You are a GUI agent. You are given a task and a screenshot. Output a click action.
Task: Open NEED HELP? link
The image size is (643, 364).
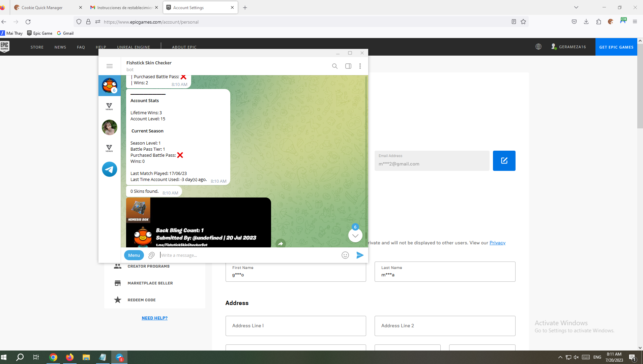coord(154,318)
